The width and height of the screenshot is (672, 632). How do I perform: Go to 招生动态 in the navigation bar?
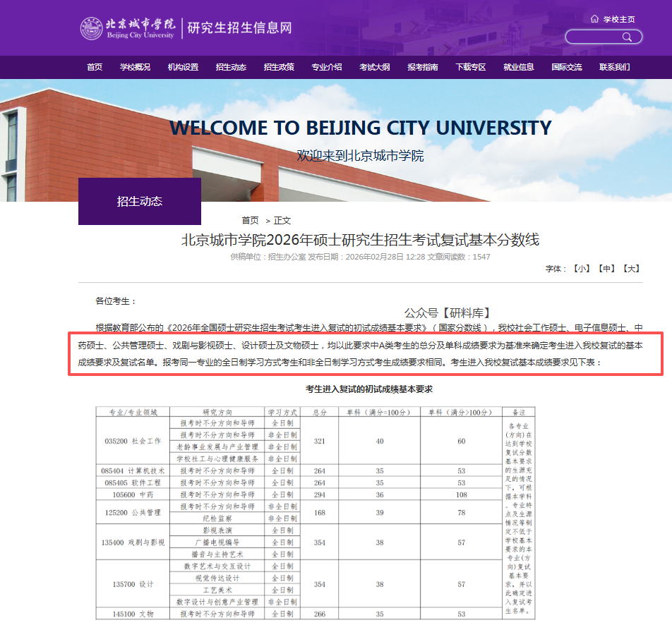(231, 67)
